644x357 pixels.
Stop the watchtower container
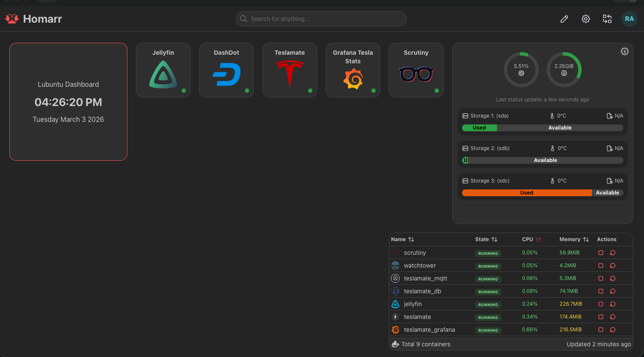(x=601, y=266)
